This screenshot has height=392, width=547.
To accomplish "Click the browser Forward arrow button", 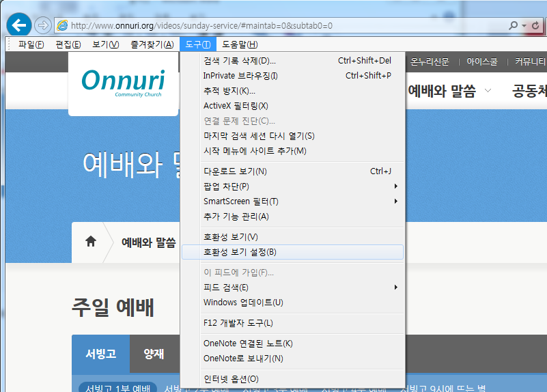I will pyautogui.click(x=43, y=25).
